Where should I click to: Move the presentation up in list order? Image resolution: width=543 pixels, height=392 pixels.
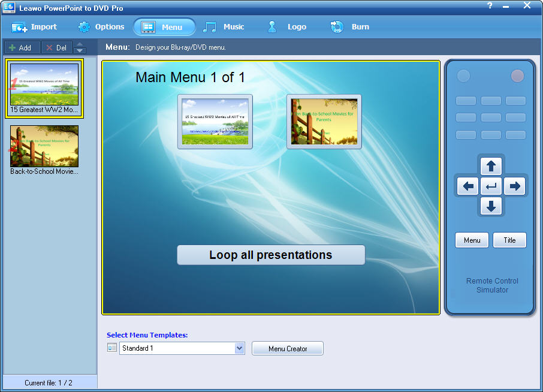tap(80, 45)
